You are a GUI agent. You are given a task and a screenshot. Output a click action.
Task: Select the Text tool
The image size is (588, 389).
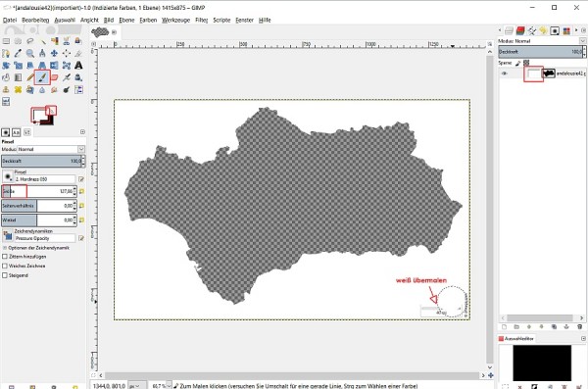(x=78, y=66)
